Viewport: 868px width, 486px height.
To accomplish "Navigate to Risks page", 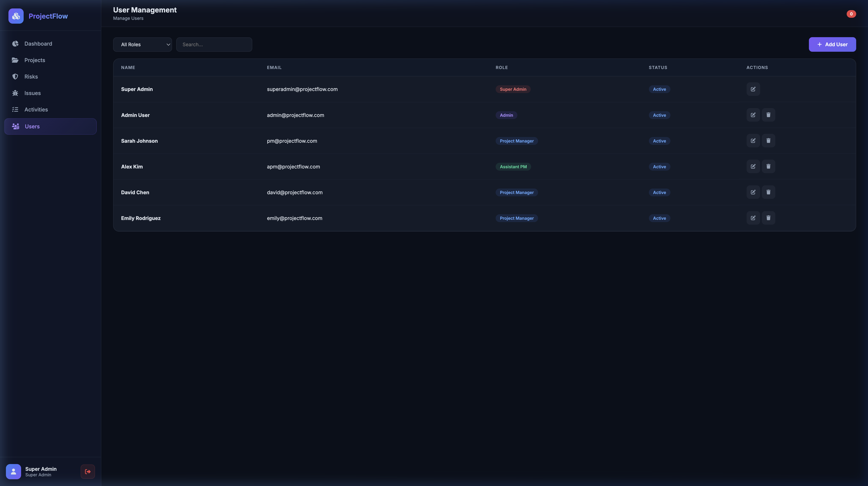I will click(x=31, y=77).
